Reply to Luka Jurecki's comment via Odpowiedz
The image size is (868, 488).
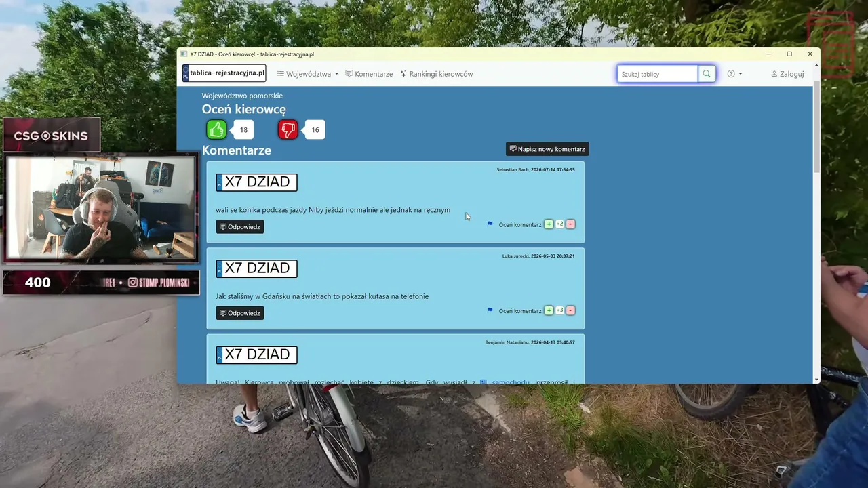(240, 313)
